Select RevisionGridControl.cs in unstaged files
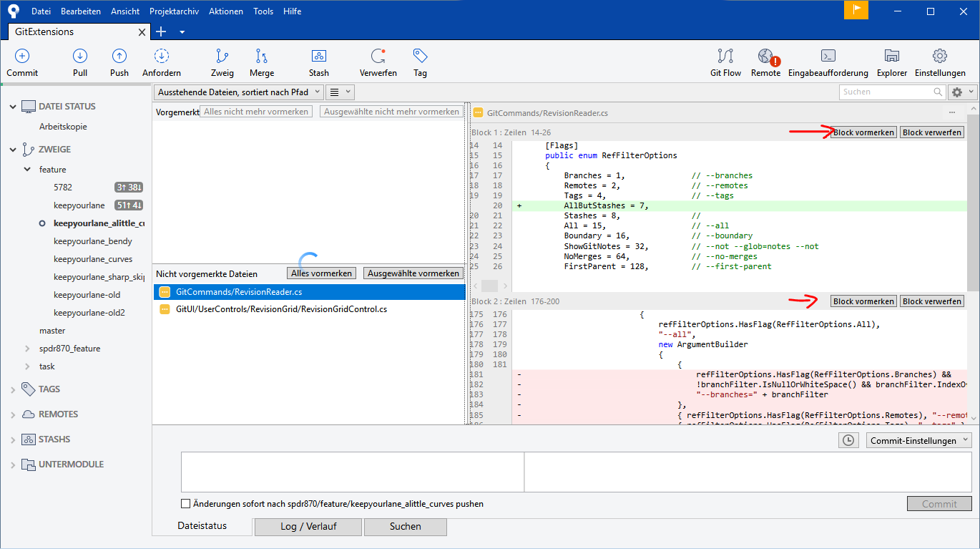The image size is (980, 549). [310, 309]
